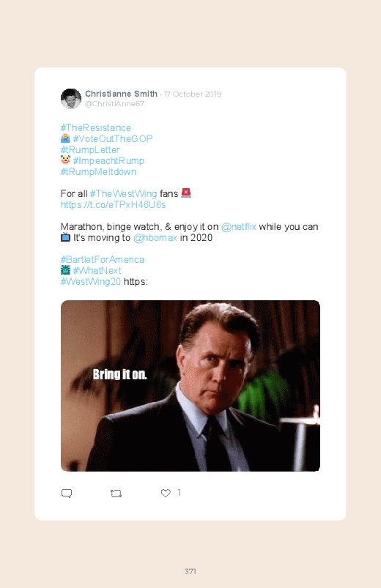Open the #WestWing20 hashtag
The height and width of the screenshot is (588, 381).
click(x=90, y=282)
